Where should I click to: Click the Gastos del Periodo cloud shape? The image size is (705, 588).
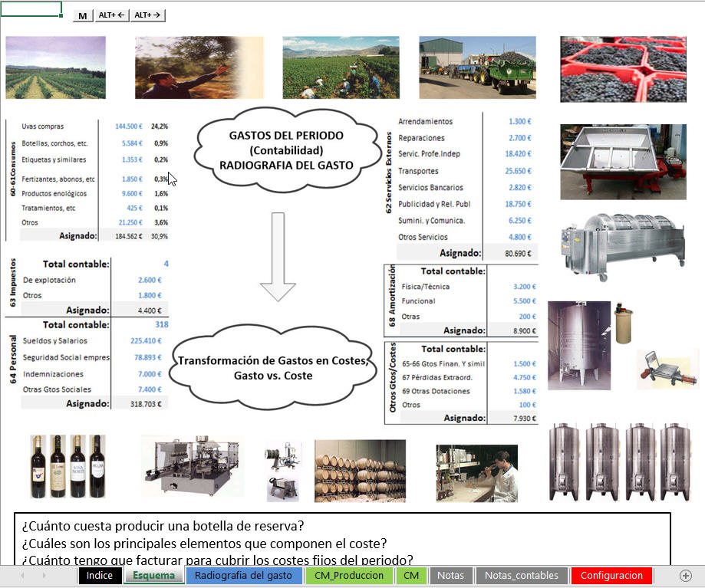286,149
